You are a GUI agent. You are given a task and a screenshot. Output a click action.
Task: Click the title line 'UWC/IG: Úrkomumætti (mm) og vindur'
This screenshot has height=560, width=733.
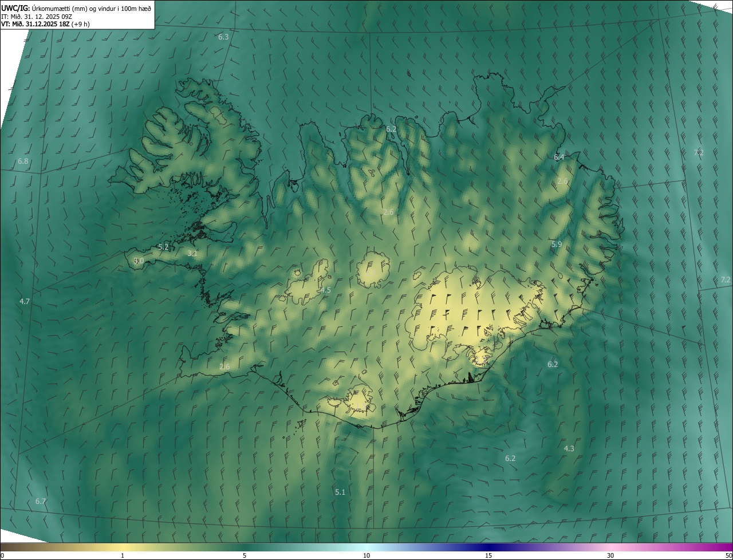pyautogui.click(x=76, y=7)
